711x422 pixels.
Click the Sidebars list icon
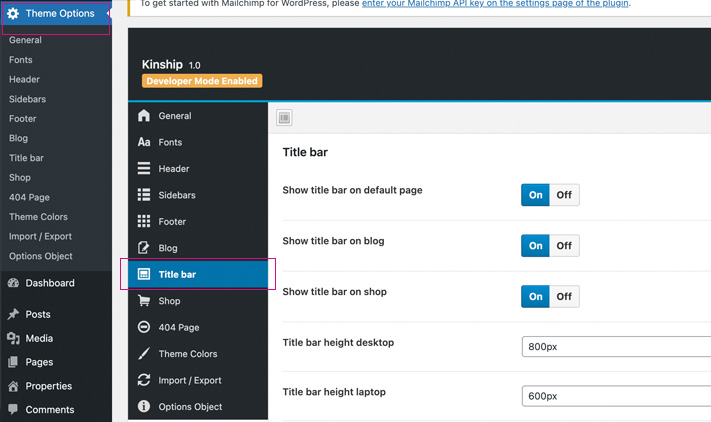click(144, 195)
